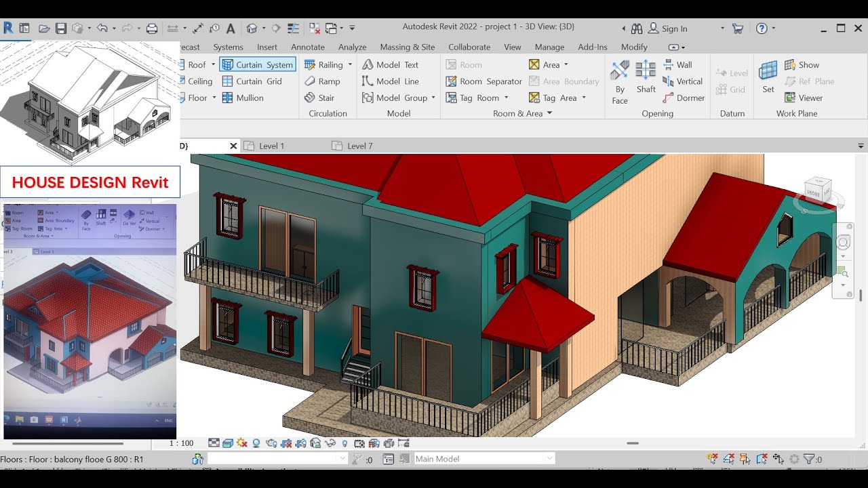The image size is (868, 488).
Task: Select the Model Line tool
Action: (391, 81)
